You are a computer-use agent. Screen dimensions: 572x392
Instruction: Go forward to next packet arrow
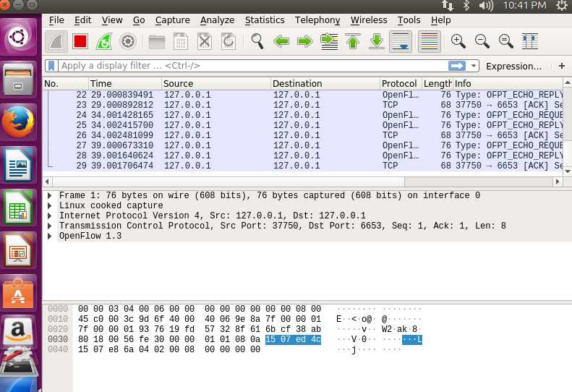(x=305, y=41)
